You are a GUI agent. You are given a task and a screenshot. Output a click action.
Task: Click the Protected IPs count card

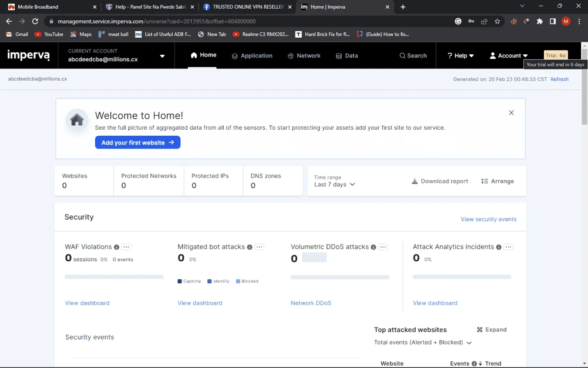(214, 181)
